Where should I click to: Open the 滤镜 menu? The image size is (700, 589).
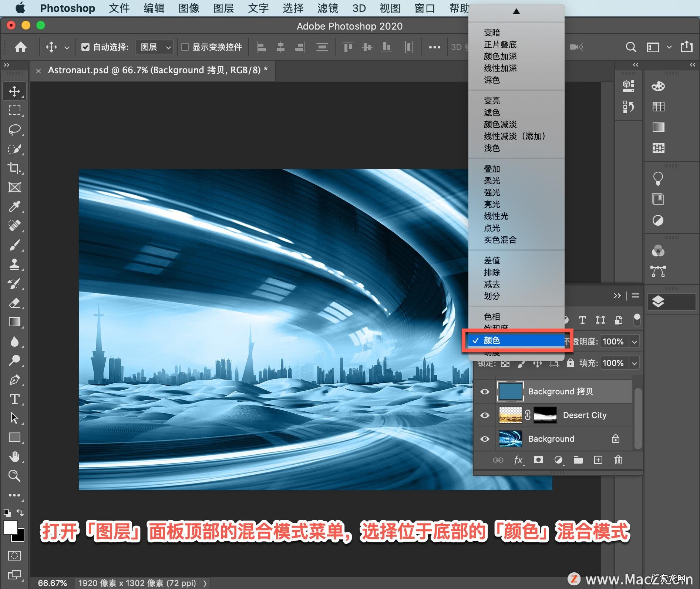coord(328,8)
